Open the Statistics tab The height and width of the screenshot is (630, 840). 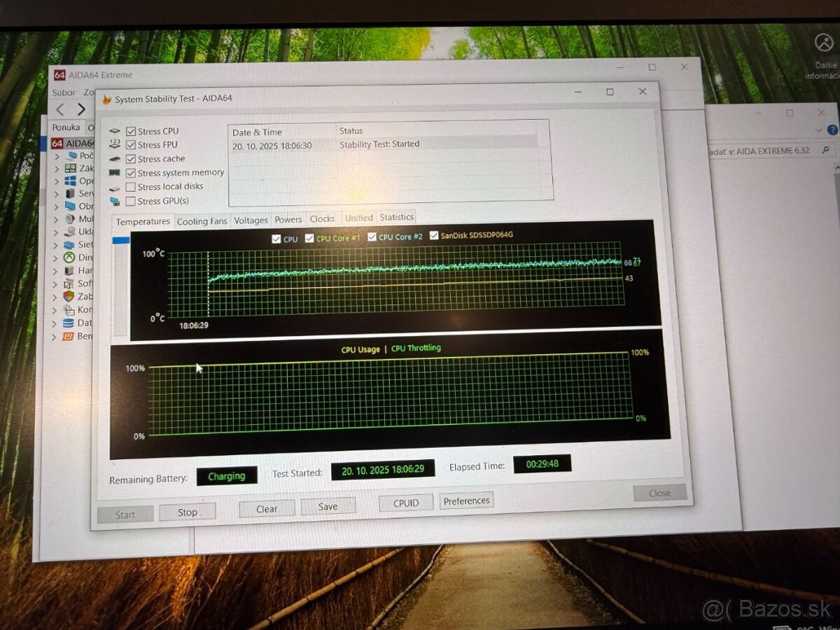(397, 217)
